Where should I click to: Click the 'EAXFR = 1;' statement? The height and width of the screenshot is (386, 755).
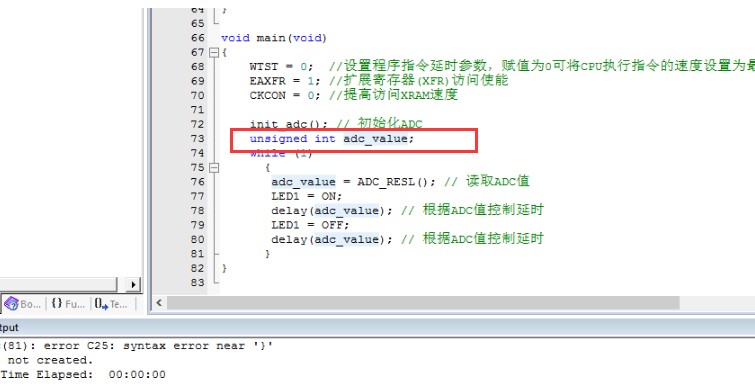[x=285, y=81]
